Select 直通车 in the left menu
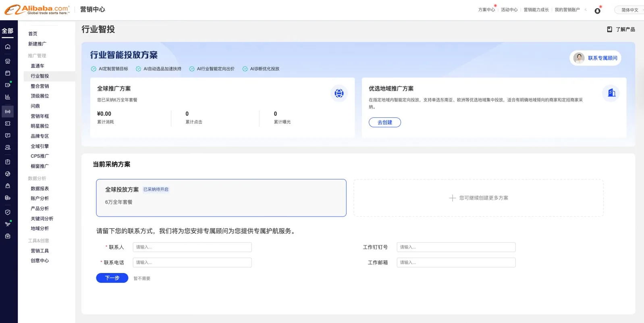 tap(37, 66)
